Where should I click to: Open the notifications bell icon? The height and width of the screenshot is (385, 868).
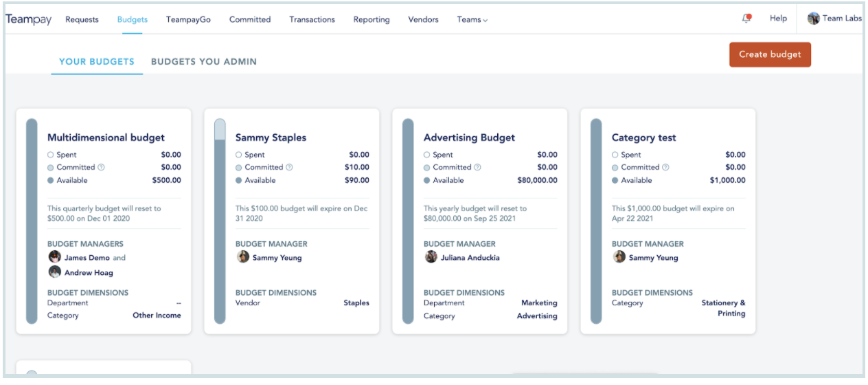[x=746, y=19]
